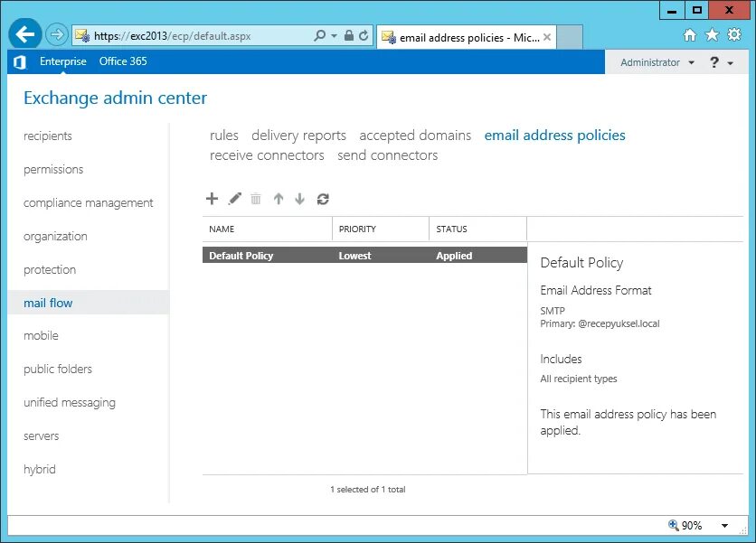Switch to the Office 365 tab
Screen dimensions: 756x543
point(123,61)
